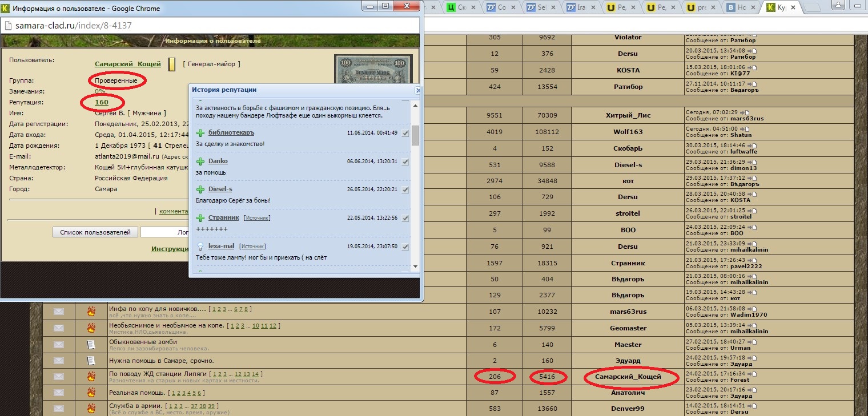The height and width of the screenshot is (416, 868).
Task: Open the Инфа по копу для новичков thread
Action: pos(157,309)
